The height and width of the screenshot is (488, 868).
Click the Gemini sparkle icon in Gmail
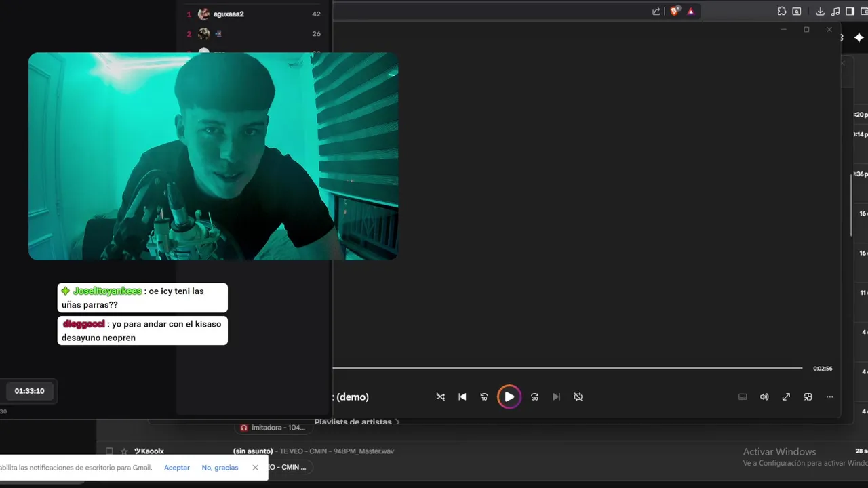click(x=859, y=38)
